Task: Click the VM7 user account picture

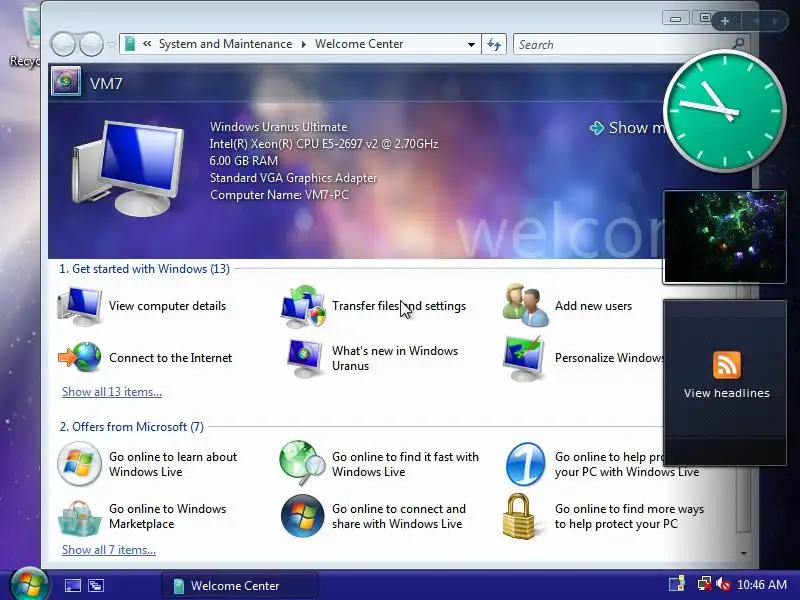Action: pos(66,81)
